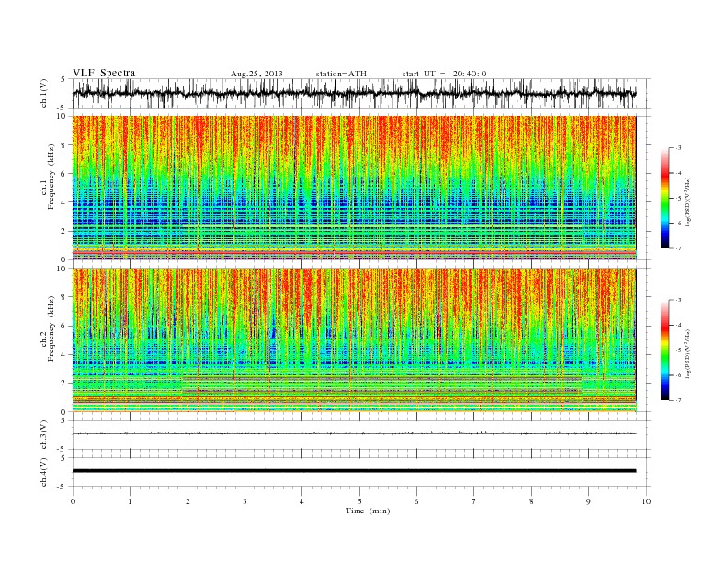Click the 'ch.4(V)' axis label

44,472
